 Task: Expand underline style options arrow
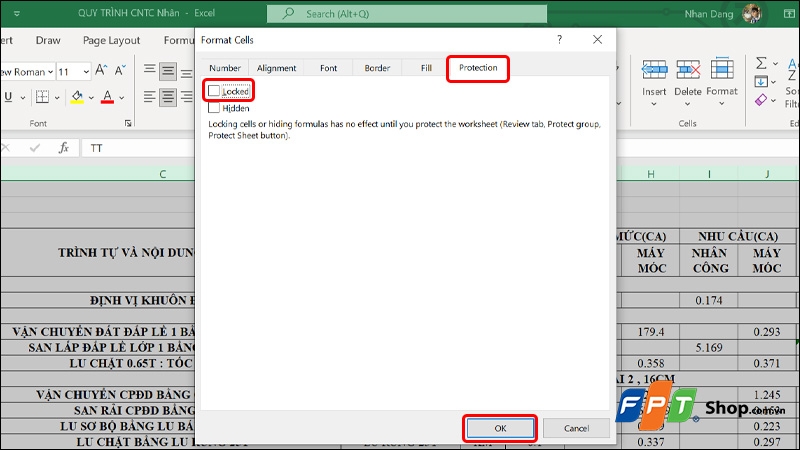tap(22, 97)
